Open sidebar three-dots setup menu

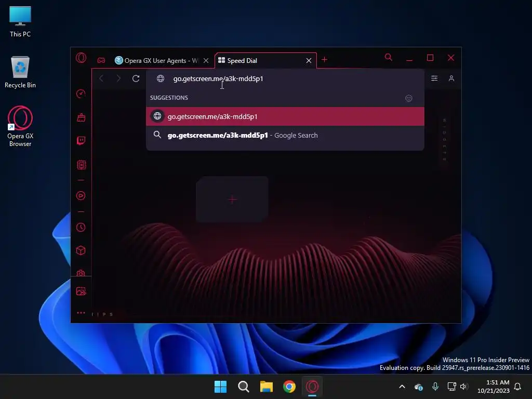[x=81, y=313]
